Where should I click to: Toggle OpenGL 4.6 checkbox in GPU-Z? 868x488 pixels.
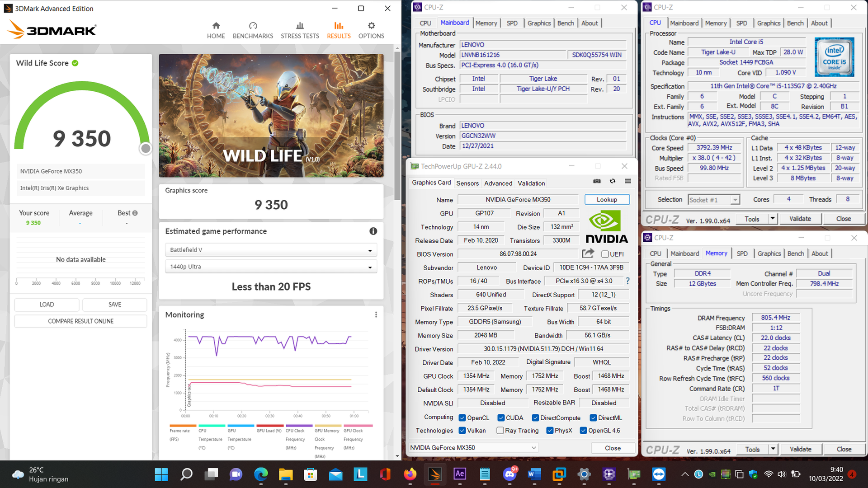583,431
